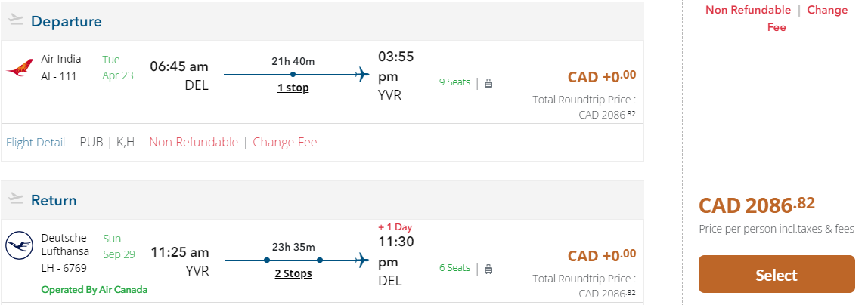Image resolution: width=868 pixels, height=305 pixels.
Task: Click the baggage icon beside 9 Seats
Action: [488, 82]
